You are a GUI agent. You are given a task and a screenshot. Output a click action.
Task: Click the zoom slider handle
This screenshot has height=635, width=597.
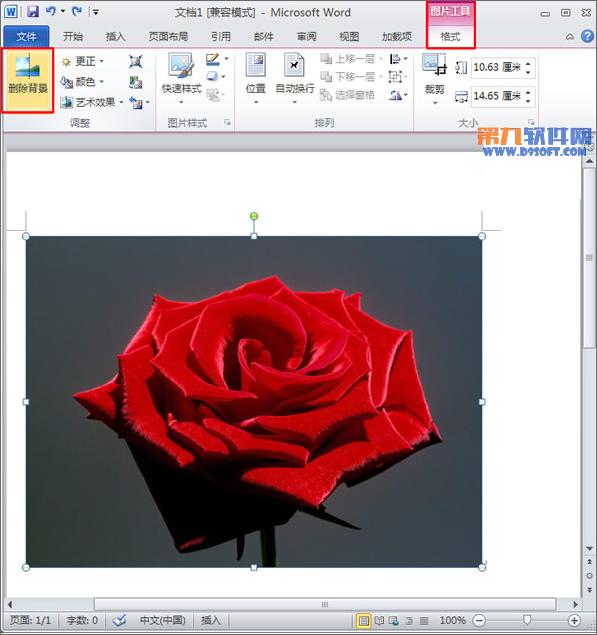(x=527, y=620)
